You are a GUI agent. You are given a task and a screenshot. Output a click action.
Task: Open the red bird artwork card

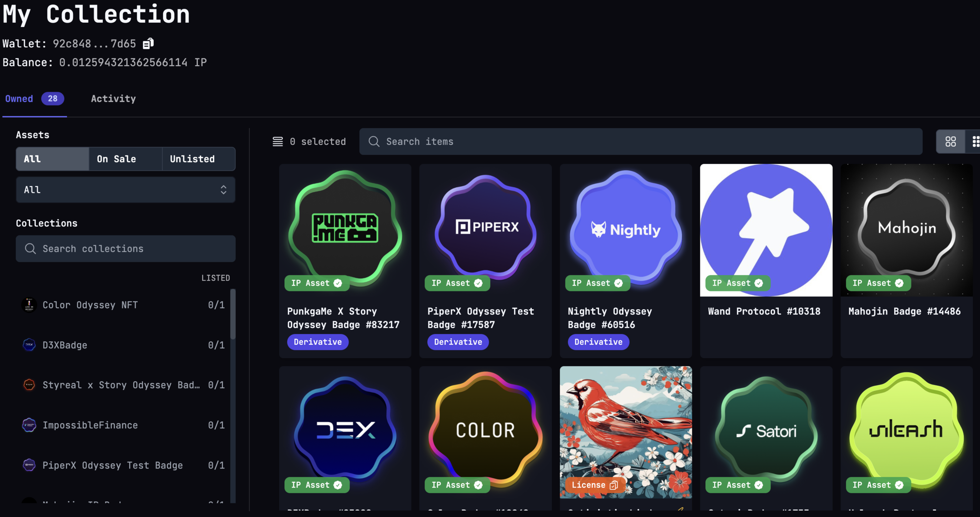click(x=626, y=432)
